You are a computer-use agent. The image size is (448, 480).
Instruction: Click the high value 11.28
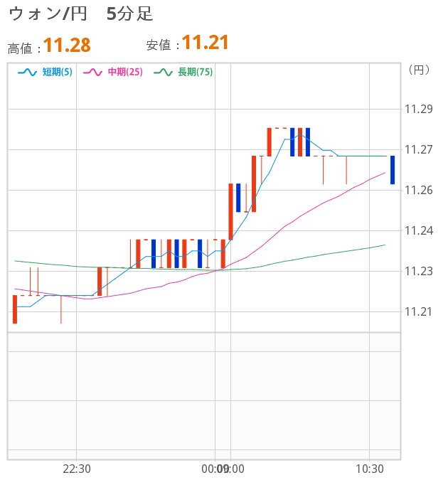[67, 45]
